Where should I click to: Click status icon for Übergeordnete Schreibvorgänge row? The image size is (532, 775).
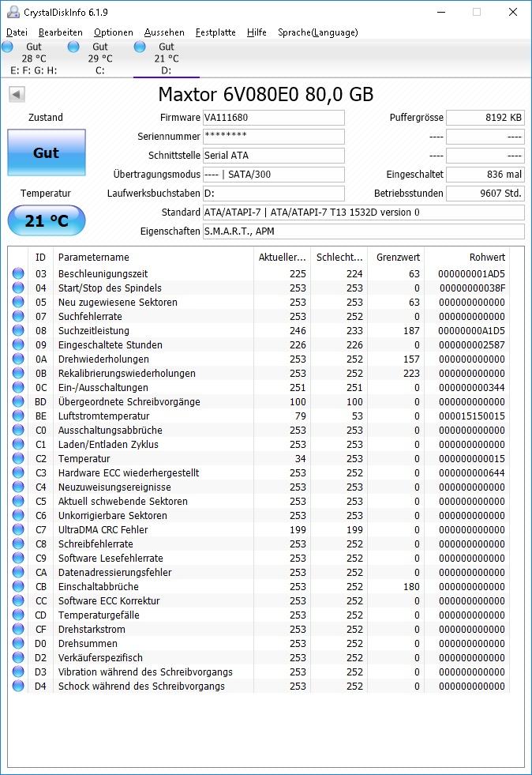click(x=18, y=401)
